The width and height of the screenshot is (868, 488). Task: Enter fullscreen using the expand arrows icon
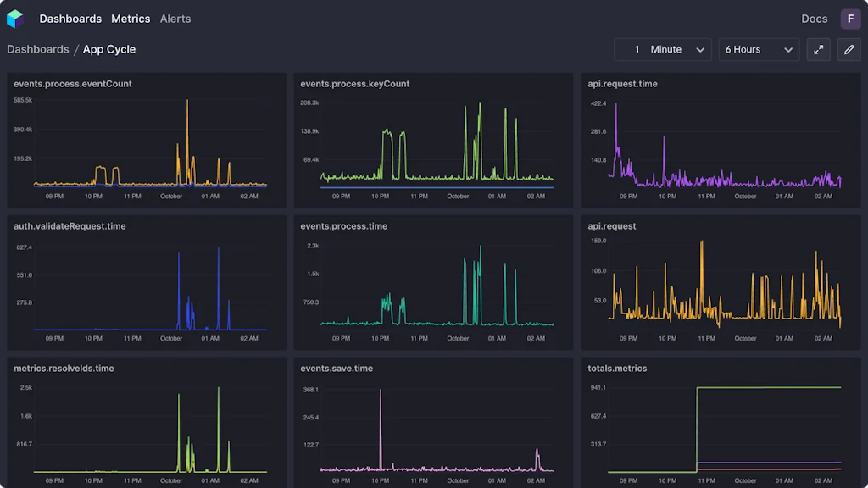pyautogui.click(x=817, y=49)
